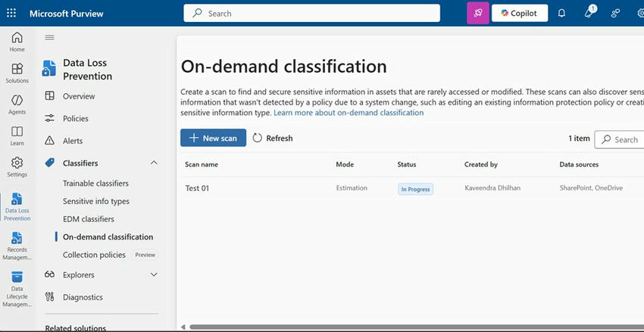Image resolution: width=644 pixels, height=332 pixels.
Task: Click the Preview badge beside Collection policies
Action: click(145, 255)
